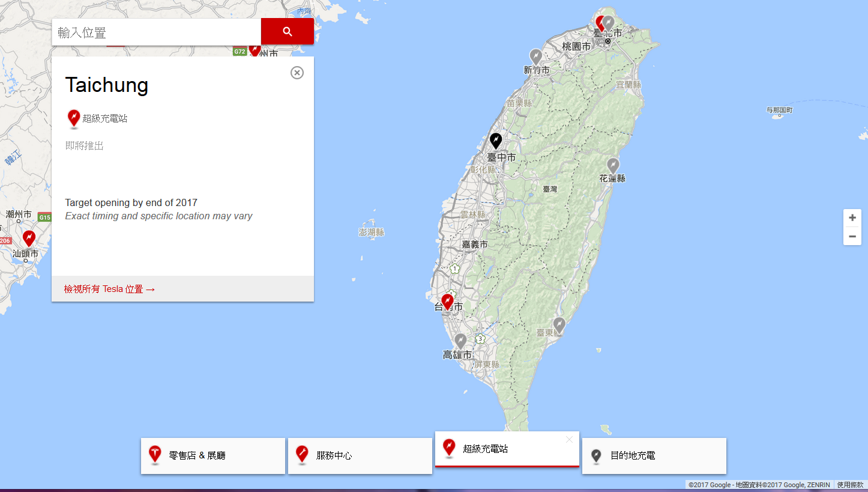Zoom in the map with plus button

pos(852,218)
